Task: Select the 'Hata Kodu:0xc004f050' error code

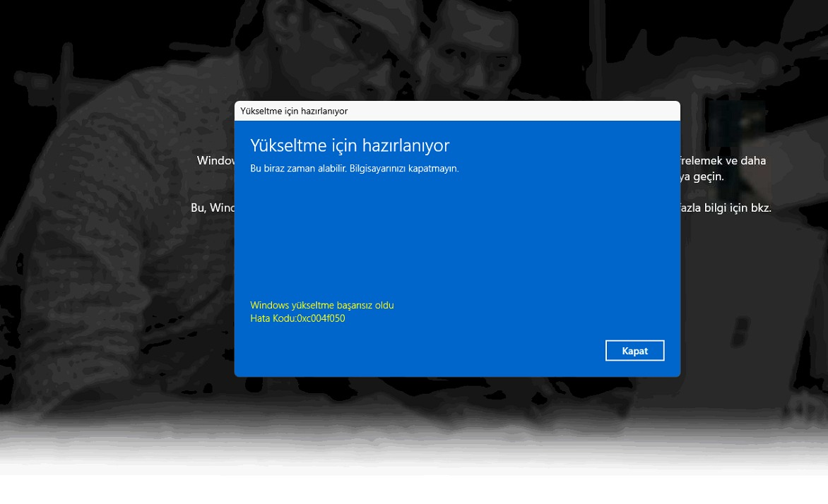Action: [x=297, y=318]
